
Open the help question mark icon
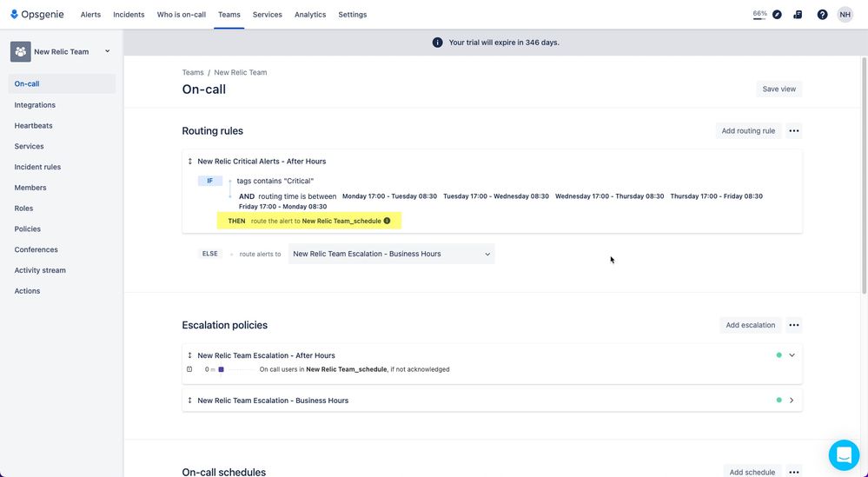pyautogui.click(x=822, y=15)
